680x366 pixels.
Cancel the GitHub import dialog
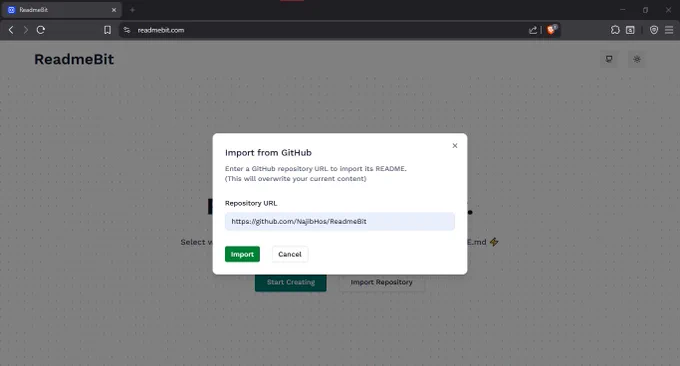290,254
